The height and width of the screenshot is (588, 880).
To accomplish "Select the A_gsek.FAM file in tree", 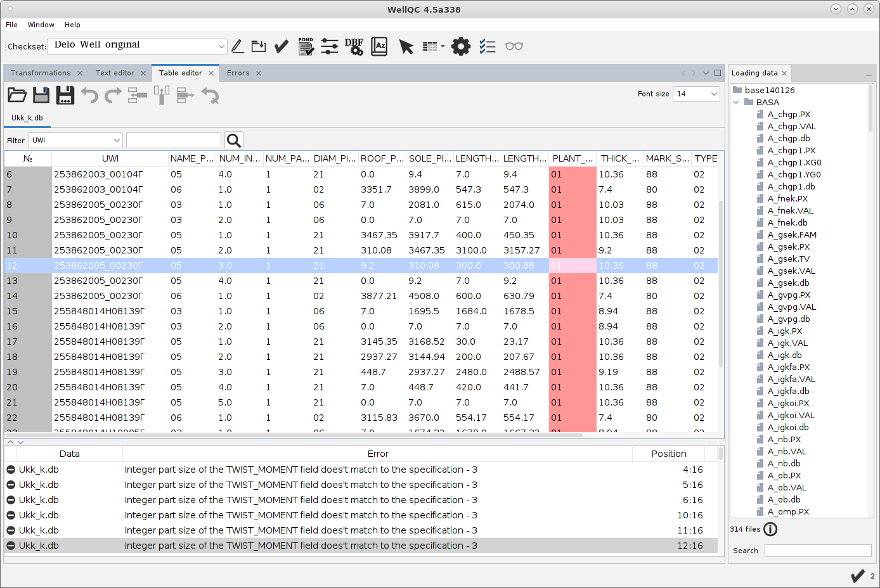I will pyautogui.click(x=792, y=234).
